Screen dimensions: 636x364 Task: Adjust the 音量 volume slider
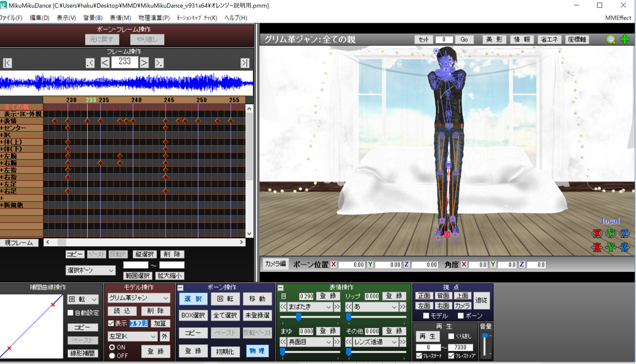coord(485,336)
